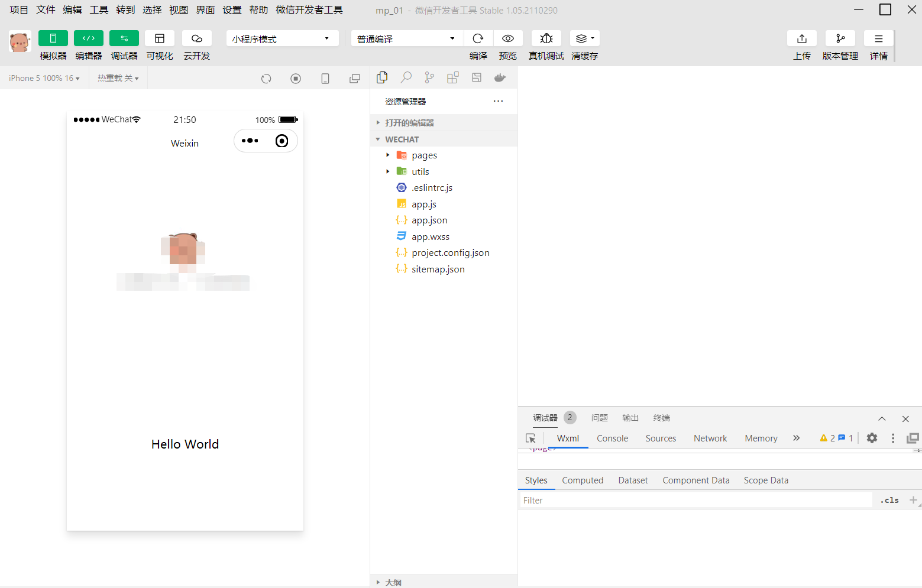
Task: Open .eslintrc.js file
Action: (x=444, y=188)
